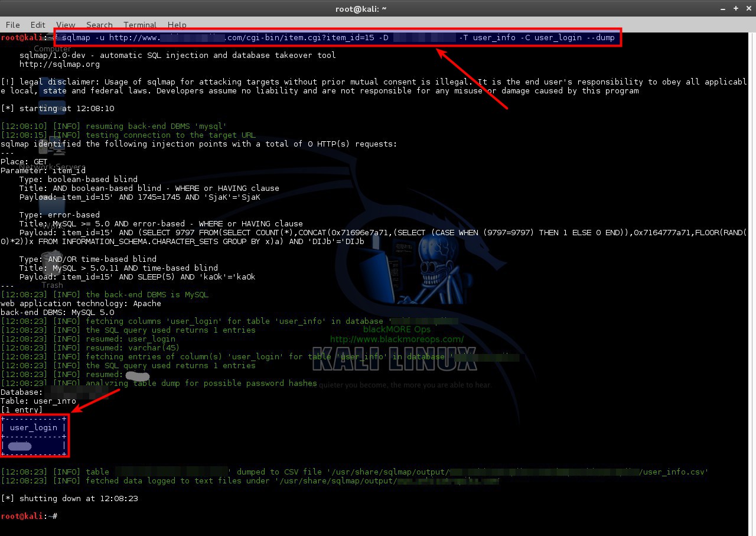Click the 'Parameter: item_id' line
This screenshot has width=756, height=536.
pyautogui.click(x=43, y=171)
